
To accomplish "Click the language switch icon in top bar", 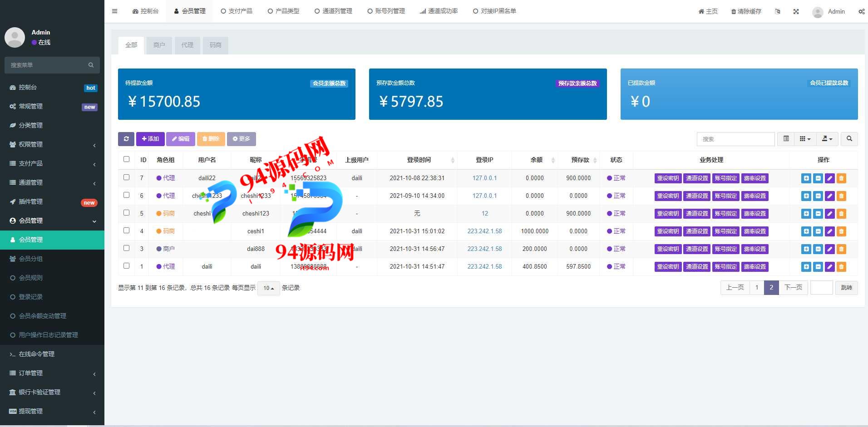I will pos(778,11).
